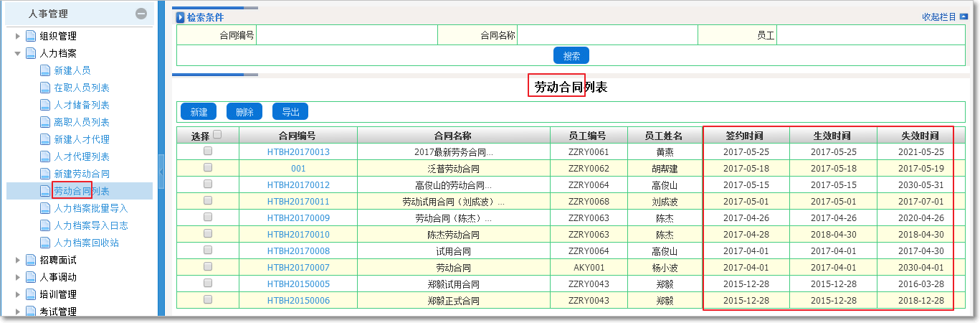Expand the 招聘面试 tree node arrow
Screen dimensions: 980x323
tap(18, 260)
